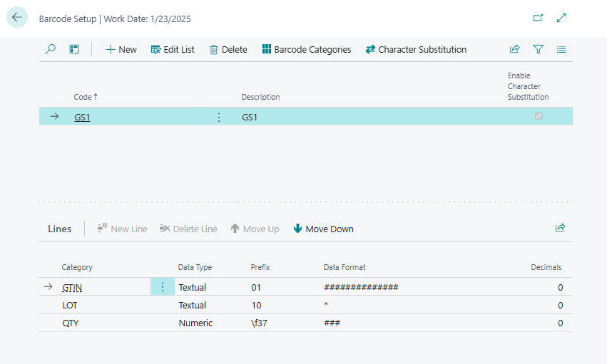Show more options for GTIN line
The width and height of the screenshot is (607, 364).
pos(162,287)
